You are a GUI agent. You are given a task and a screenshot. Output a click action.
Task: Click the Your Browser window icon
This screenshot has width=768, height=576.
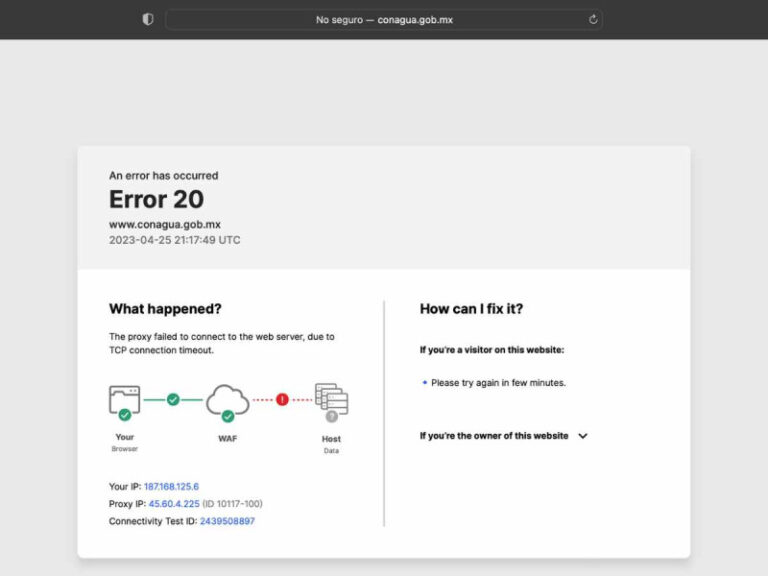pyautogui.click(x=124, y=400)
